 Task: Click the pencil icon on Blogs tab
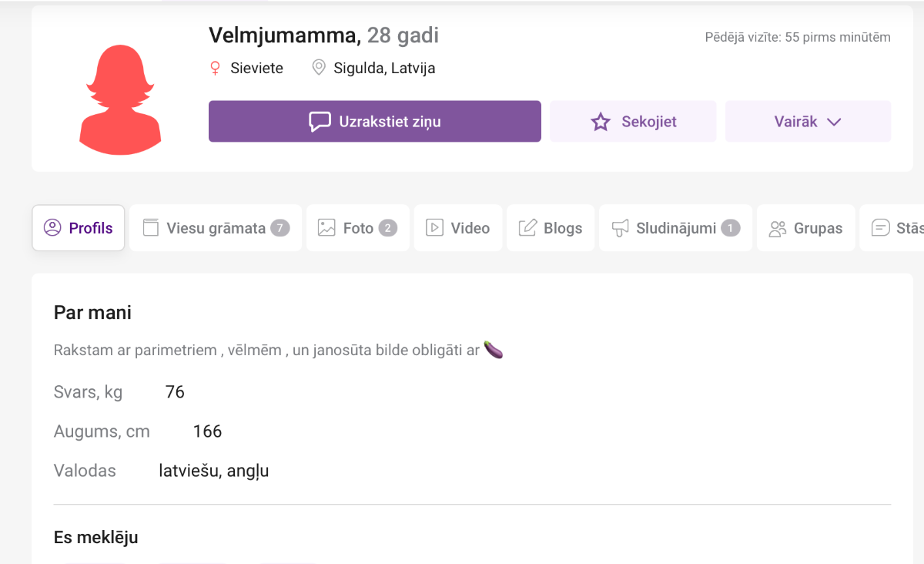527,228
